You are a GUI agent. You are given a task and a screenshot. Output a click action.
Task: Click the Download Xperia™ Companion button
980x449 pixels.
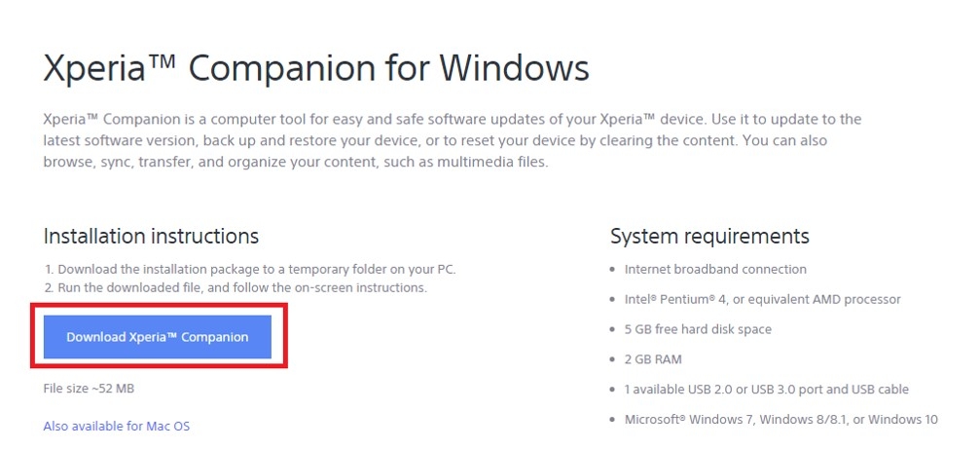(158, 337)
